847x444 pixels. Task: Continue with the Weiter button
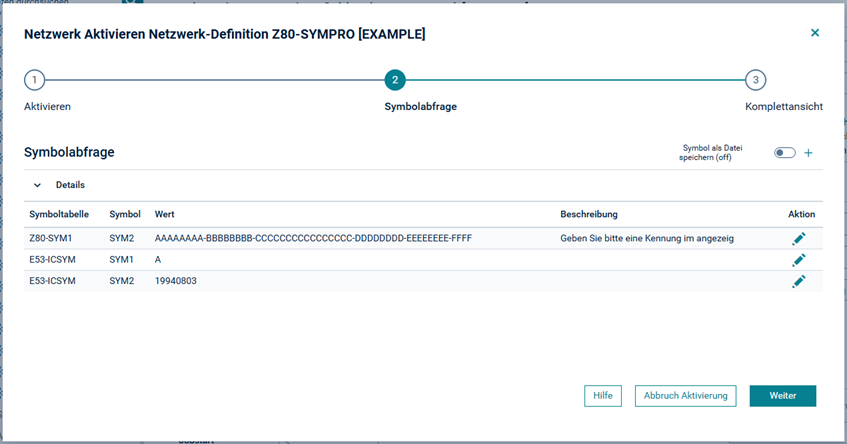[x=783, y=396]
